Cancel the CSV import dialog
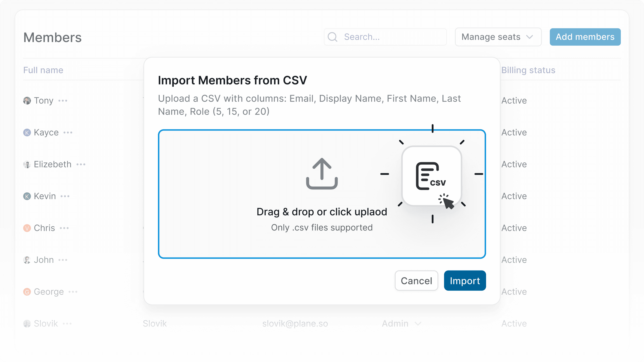This screenshot has height=362, width=644. click(x=416, y=281)
